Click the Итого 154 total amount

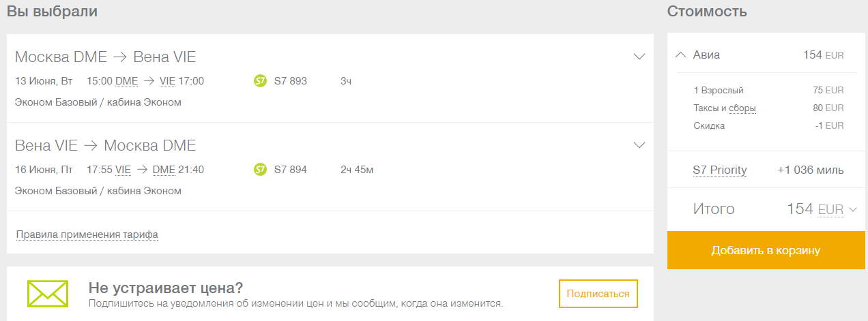800,209
